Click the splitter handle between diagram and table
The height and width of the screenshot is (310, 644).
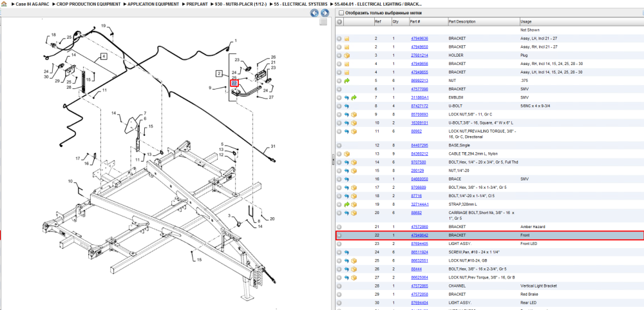pos(333,160)
